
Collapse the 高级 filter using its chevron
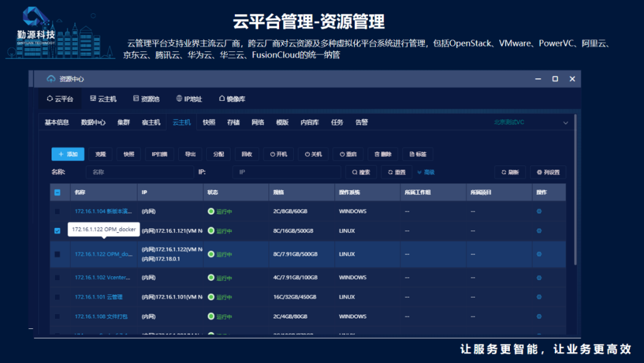pos(419,172)
